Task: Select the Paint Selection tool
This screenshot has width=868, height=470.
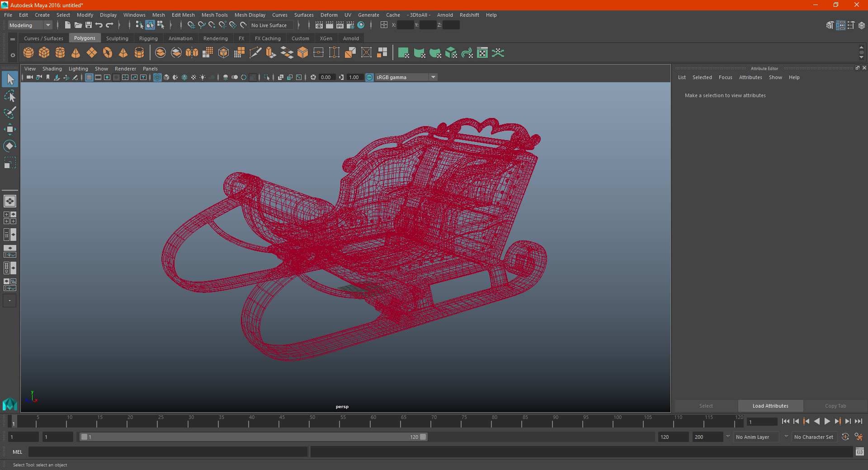Action: [x=9, y=113]
